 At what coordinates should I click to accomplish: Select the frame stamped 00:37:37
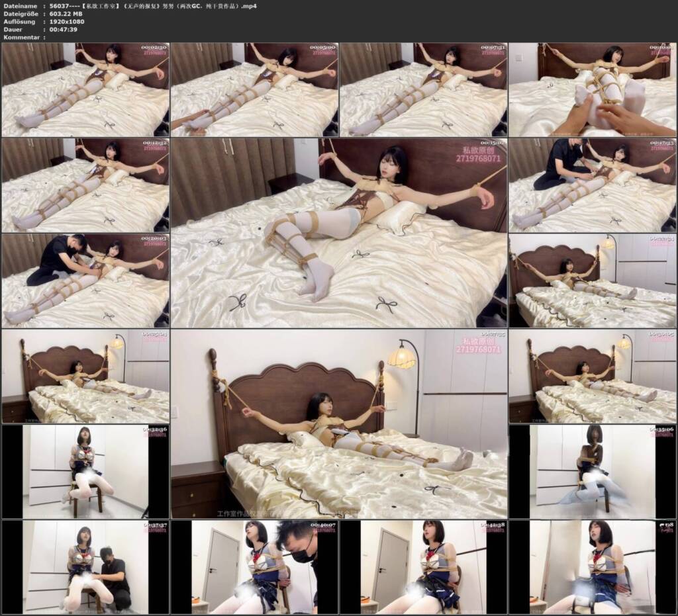coord(85,567)
